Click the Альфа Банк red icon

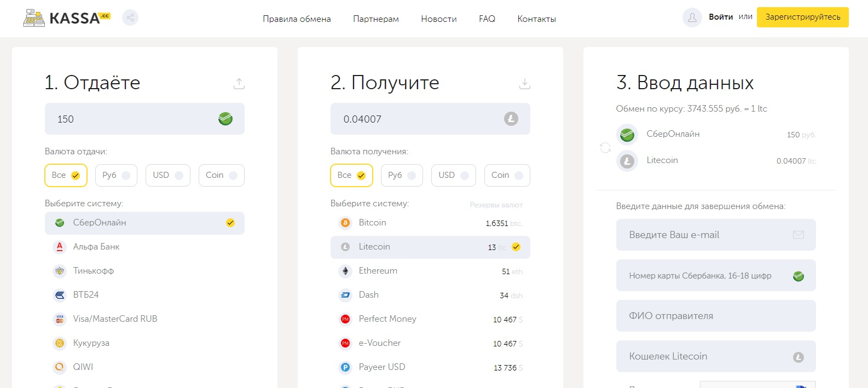pos(60,247)
